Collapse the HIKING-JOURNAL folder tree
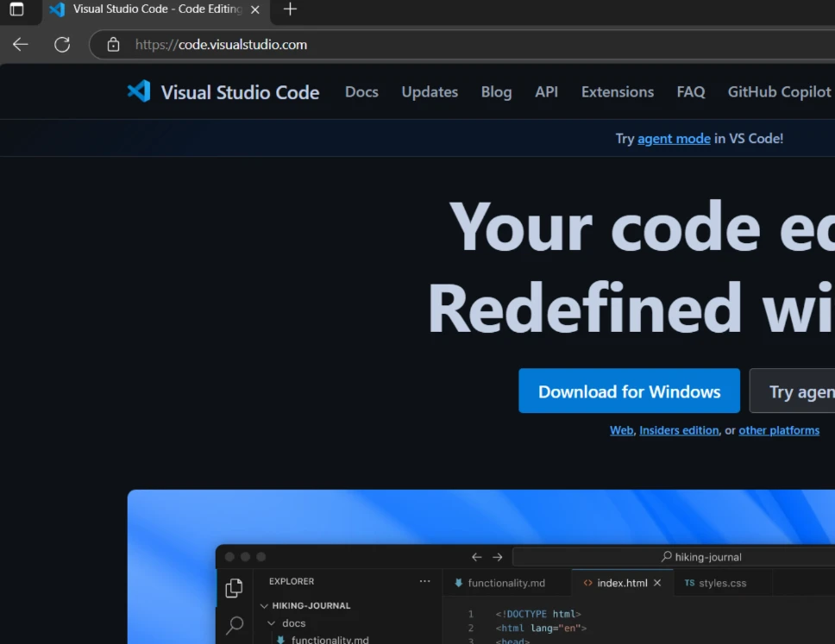 tap(265, 606)
